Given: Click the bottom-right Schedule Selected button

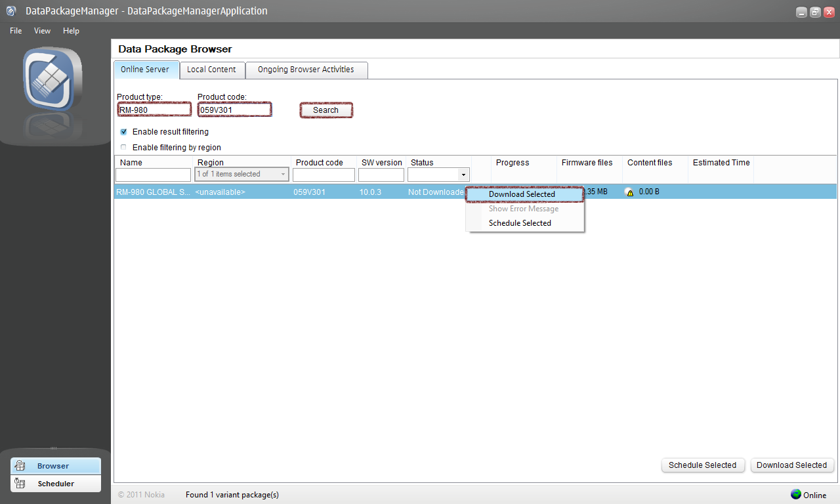Looking at the screenshot, I should point(702,465).
